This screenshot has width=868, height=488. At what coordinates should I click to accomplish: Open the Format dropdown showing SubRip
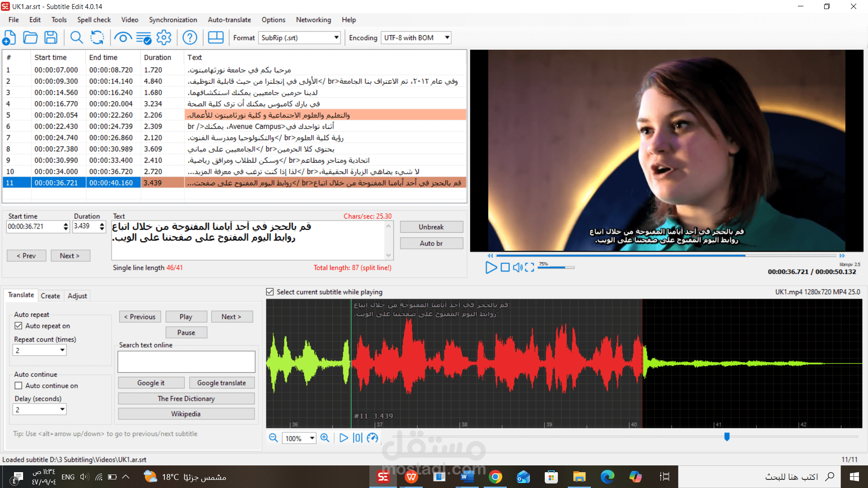point(336,38)
